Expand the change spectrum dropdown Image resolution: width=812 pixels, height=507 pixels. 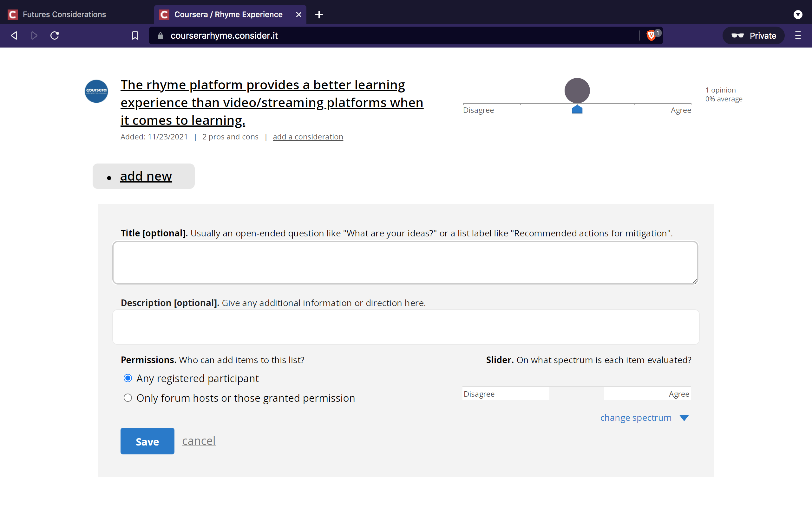coord(636,418)
